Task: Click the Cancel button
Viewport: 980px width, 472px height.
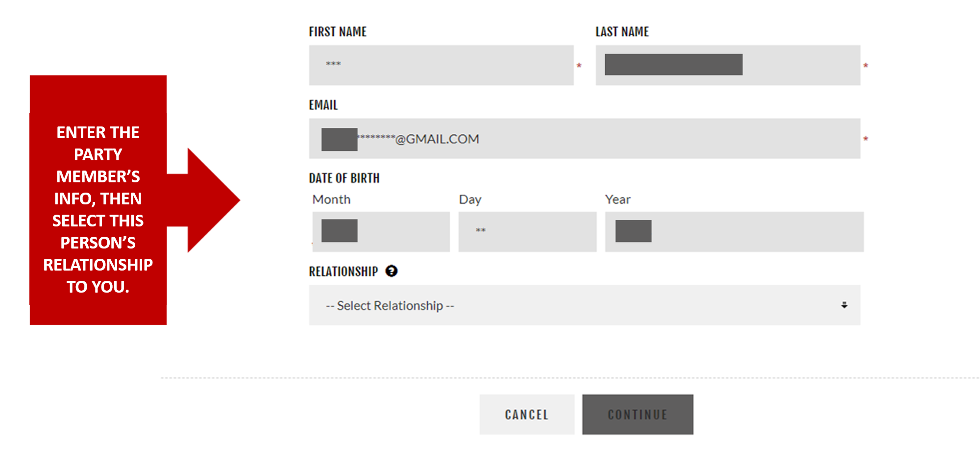Action: pyautogui.click(x=527, y=415)
